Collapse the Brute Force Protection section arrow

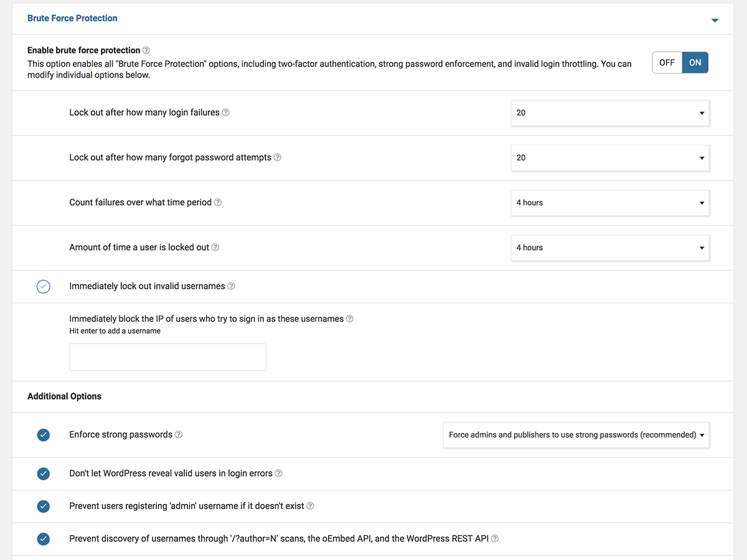[x=715, y=21]
